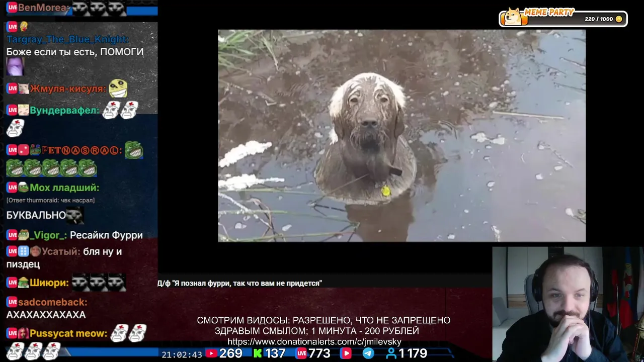Image resolution: width=644 pixels, height=362 pixels.
Task: Click the Meme Party gold coin icon
Action: [619, 19]
